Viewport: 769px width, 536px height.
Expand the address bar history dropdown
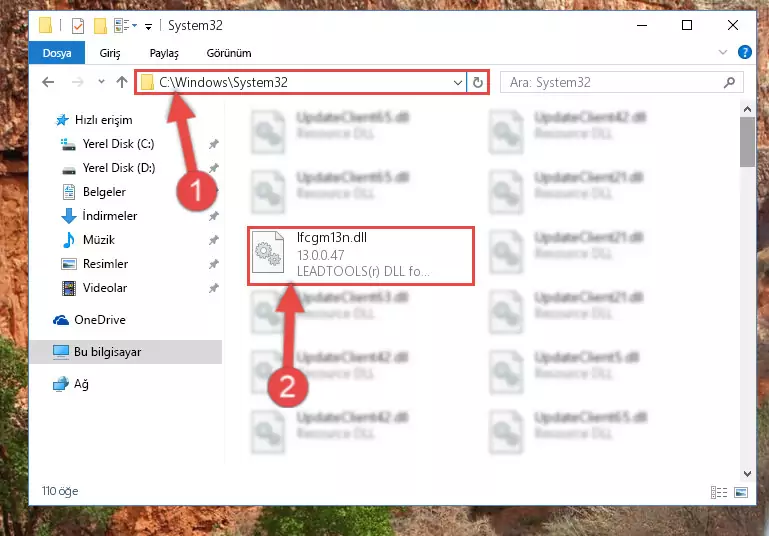click(x=458, y=82)
